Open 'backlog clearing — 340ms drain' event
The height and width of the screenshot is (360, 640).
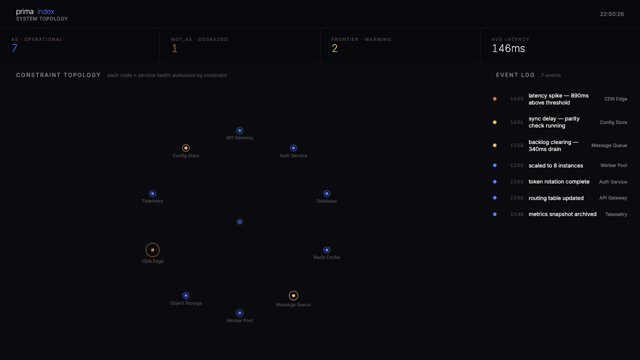(x=553, y=145)
